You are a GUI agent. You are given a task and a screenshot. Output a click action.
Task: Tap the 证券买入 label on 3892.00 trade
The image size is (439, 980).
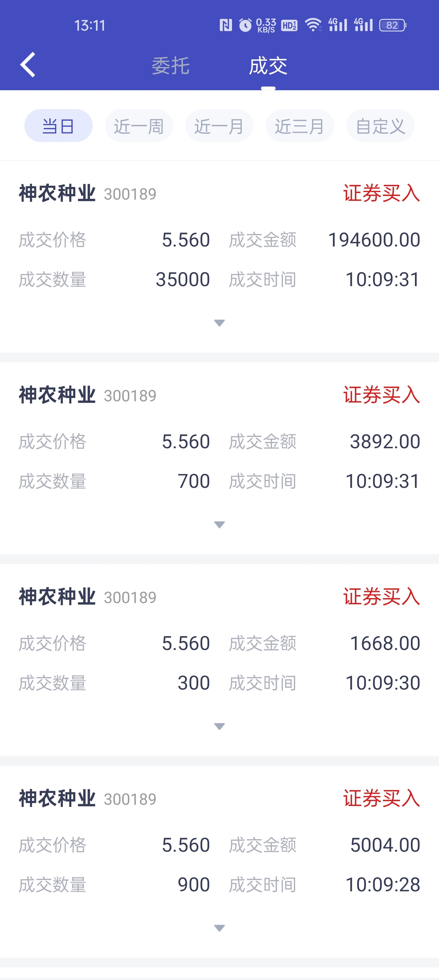coord(381,395)
